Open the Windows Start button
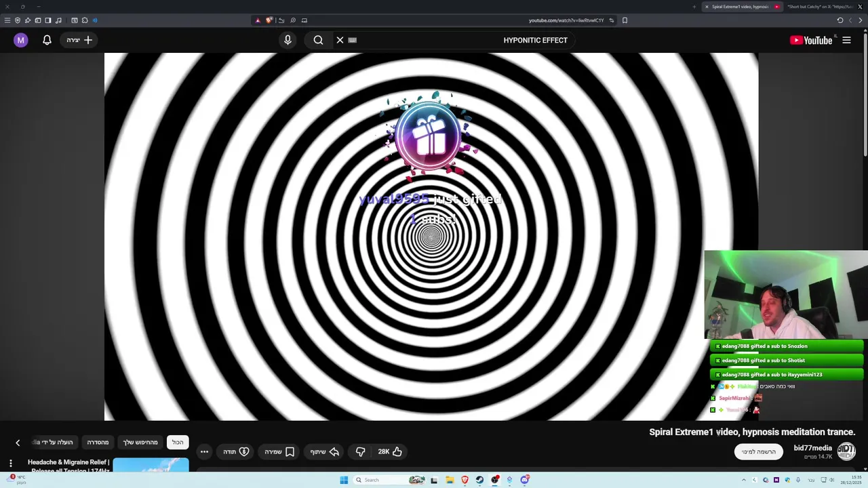 pyautogui.click(x=344, y=480)
